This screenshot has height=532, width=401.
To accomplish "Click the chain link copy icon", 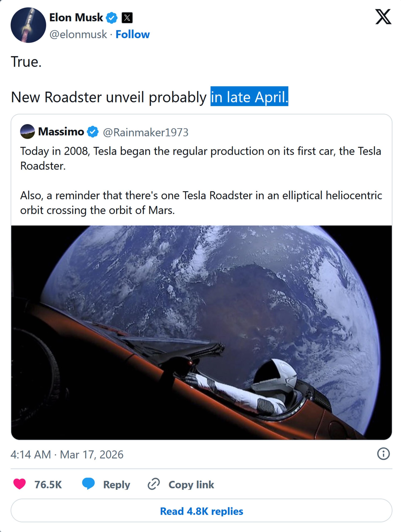I will 153,484.
